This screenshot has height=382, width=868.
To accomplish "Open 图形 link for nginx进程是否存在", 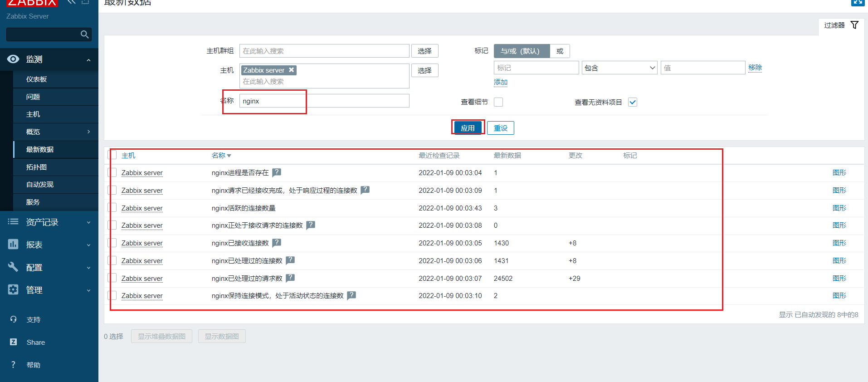I will pos(839,172).
